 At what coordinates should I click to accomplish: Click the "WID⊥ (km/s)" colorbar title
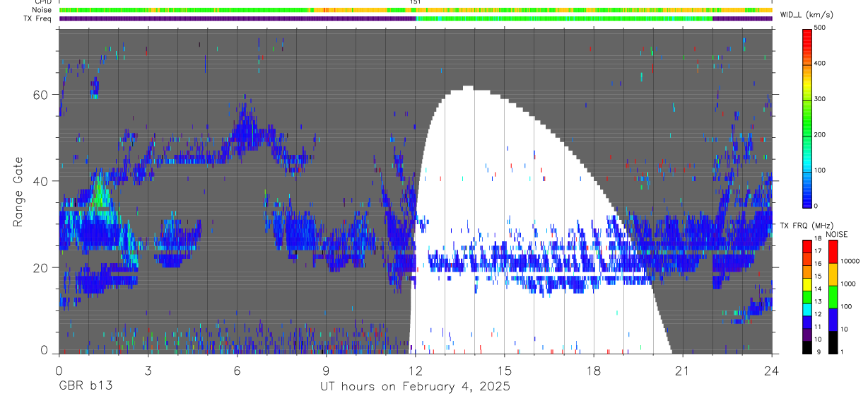pyautogui.click(x=806, y=14)
